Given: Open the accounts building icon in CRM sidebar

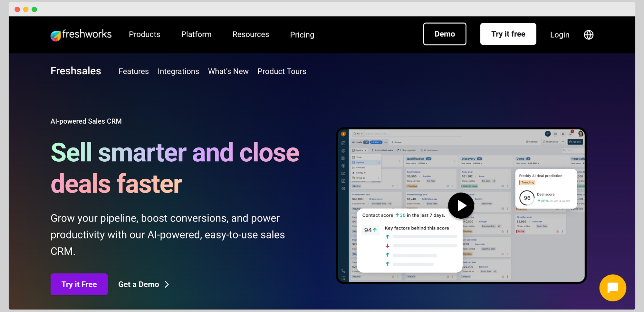Looking at the screenshot, I should pyautogui.click(x=343, y=158).
